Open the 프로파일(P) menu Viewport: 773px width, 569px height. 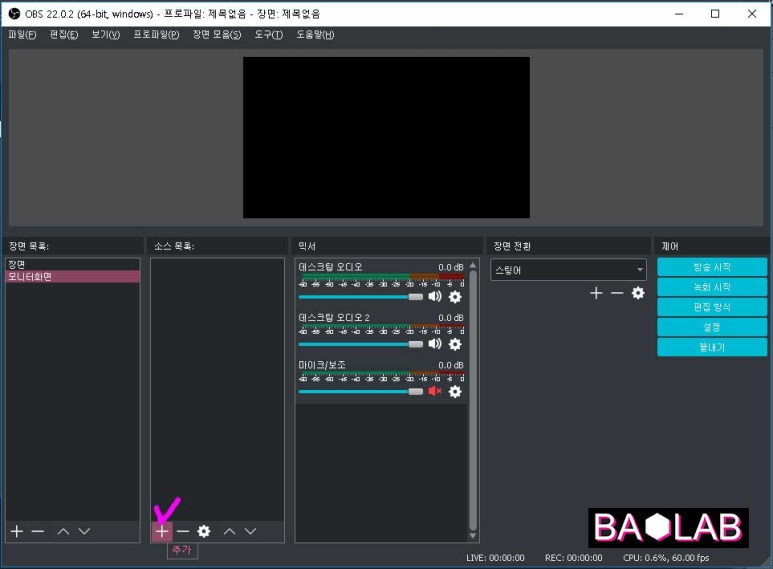(x=156, y=35)
